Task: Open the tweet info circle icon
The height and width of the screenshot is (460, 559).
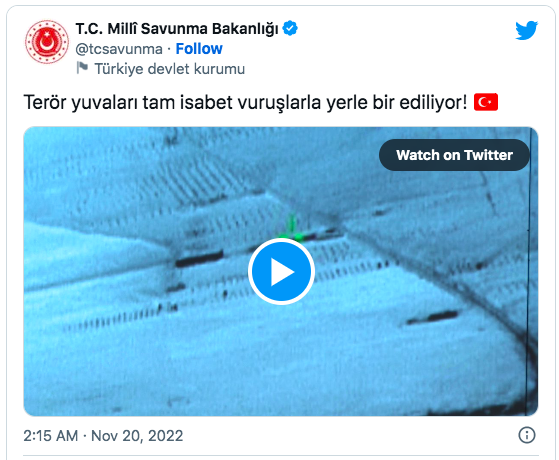Action: (527, 435)
